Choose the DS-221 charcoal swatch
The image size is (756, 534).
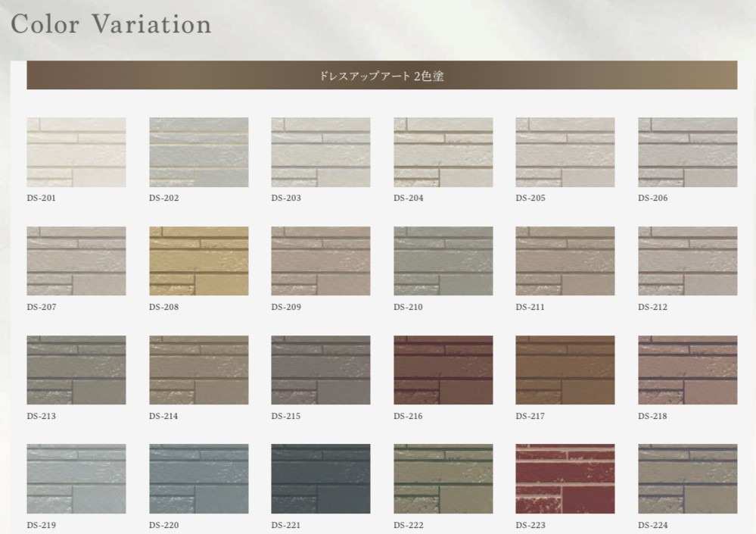click(x=320, y=479)
